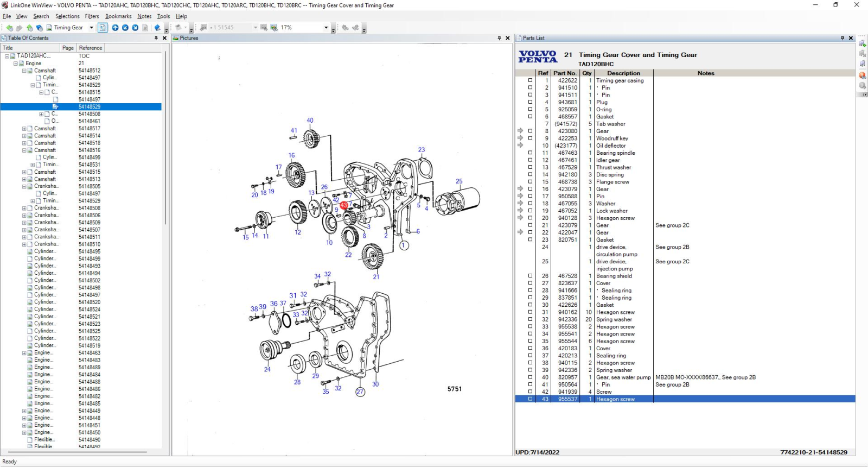Click the fit picture tool icon

pyautogui.click(x=274, y=28)
